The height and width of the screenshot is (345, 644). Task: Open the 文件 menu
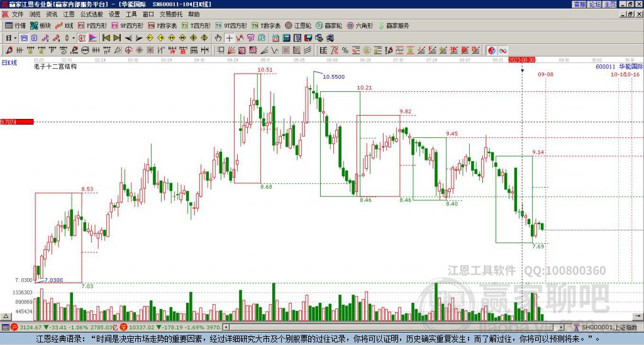[x=17, y=14]
